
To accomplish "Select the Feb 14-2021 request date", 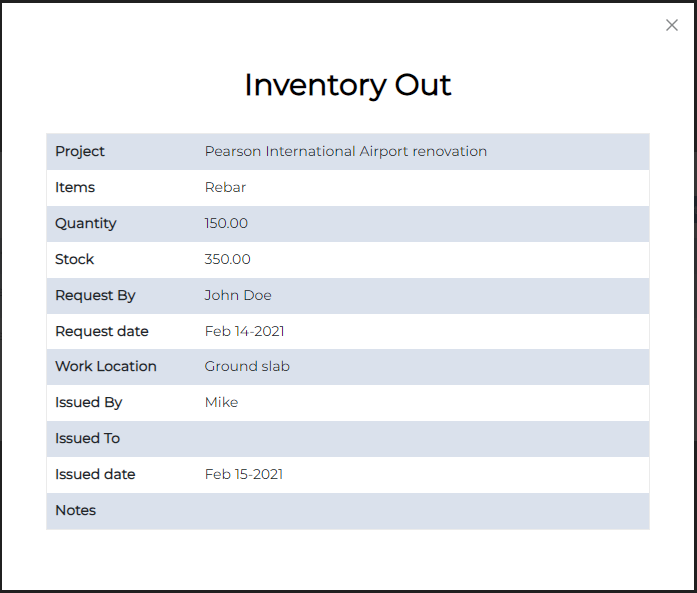I will coord(244,331).
